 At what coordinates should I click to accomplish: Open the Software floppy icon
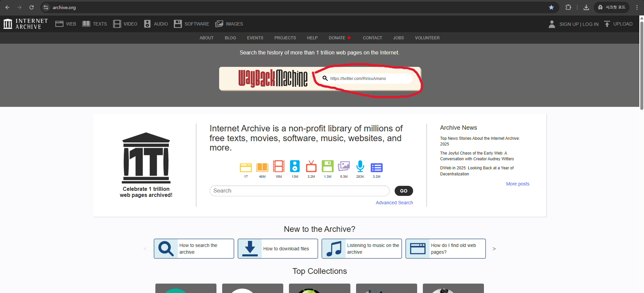tap(178, 24)
